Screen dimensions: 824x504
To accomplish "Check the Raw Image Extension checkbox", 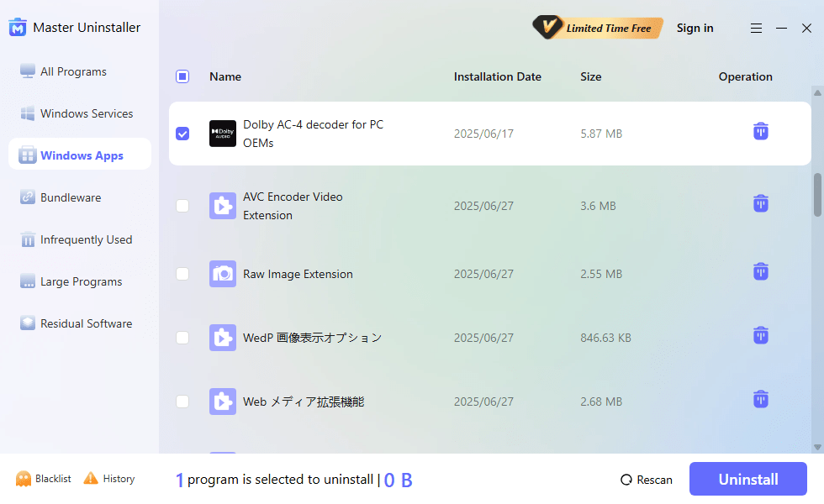I will pos(182,274).
